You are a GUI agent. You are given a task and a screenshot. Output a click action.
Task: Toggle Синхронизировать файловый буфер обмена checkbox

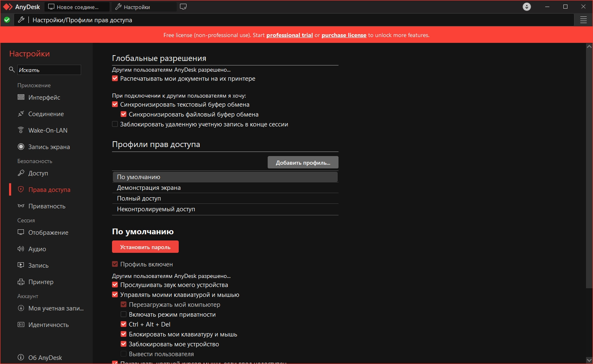point(124,114)
